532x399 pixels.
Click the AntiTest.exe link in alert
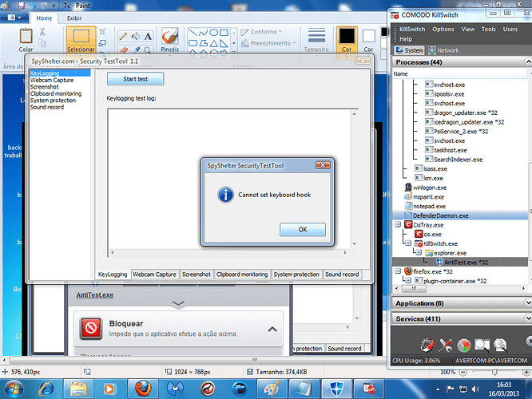[x=95, y=295]
